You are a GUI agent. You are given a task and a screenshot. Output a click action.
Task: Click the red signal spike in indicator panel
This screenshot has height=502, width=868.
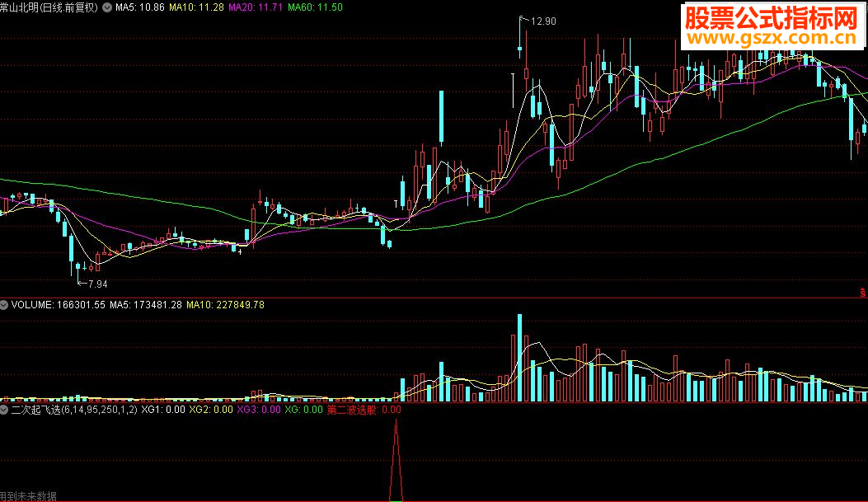coord(396,461)
